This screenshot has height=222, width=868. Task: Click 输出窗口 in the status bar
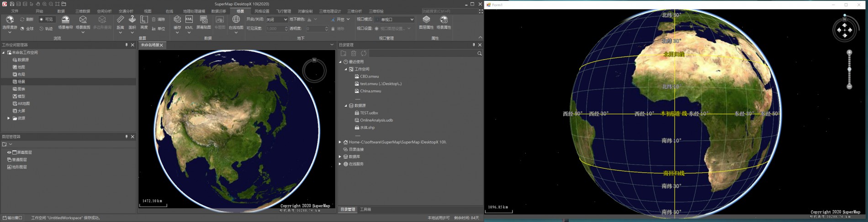[12, 218]
